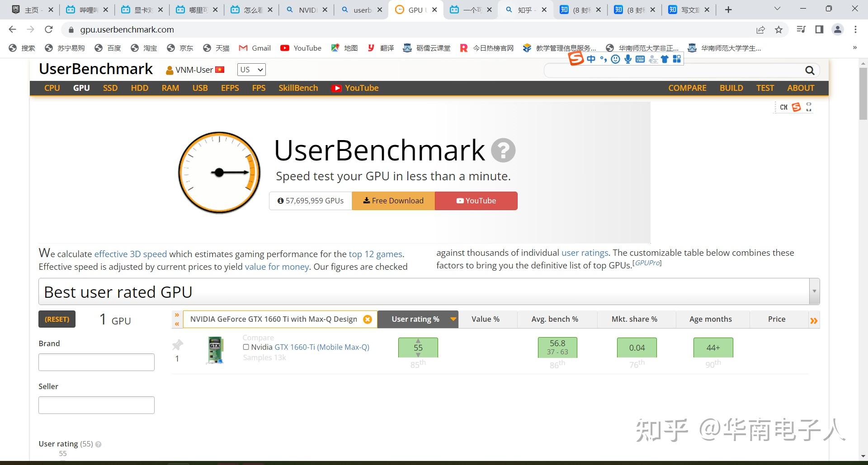Image resolution: width=868 pixels, height=465 pixels.
Task: Click the question mark help icon beside UserBenchmark title
Action: coord(503,150)
